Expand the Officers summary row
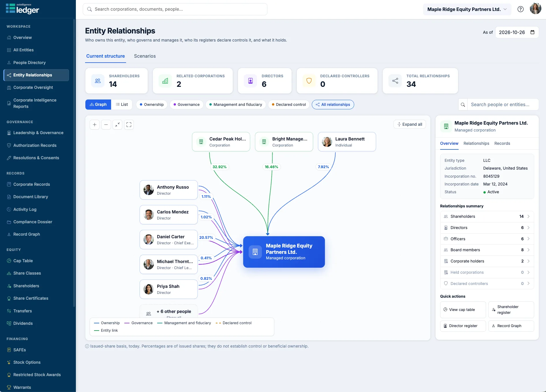 487,239
